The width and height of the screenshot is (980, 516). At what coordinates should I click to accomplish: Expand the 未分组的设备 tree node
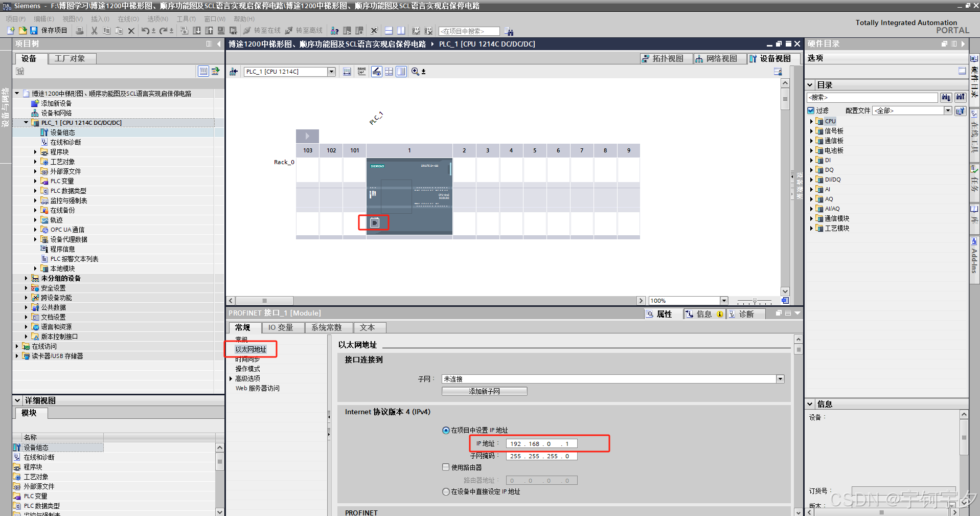coord(26,278)
